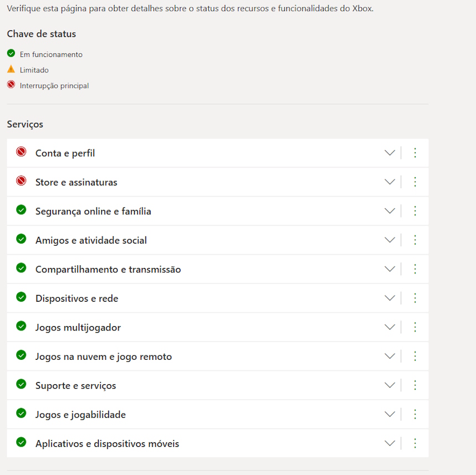The width and height of the screenshot is (476, 475).
Task: Open more options for Aplicativos e dispositivos móveis
Action: pyautogui.click(x=415, y=443)
